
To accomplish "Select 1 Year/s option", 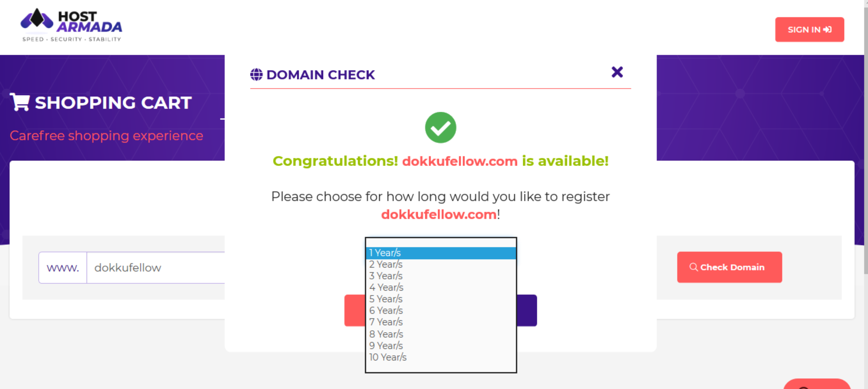I will coord(440,253).
